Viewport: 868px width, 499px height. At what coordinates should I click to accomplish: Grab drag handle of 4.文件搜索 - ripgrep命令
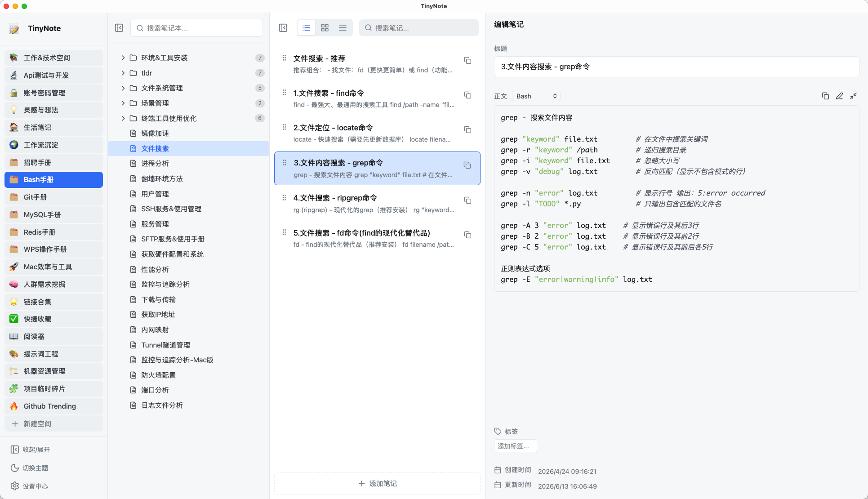284,197
